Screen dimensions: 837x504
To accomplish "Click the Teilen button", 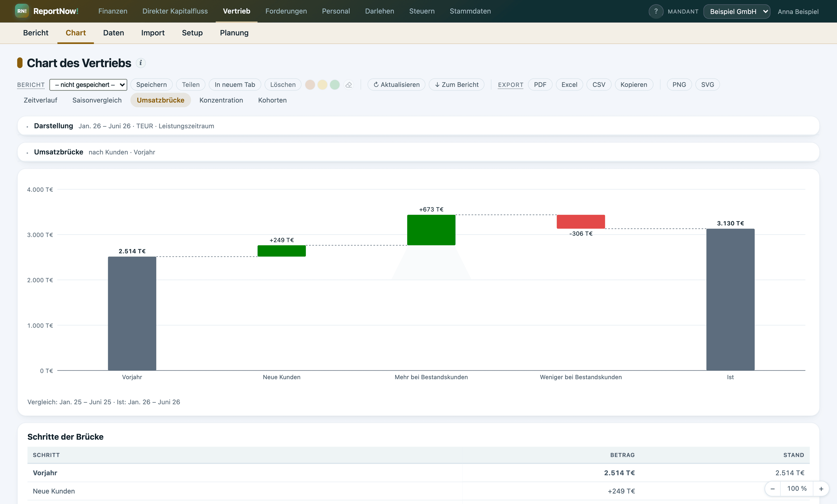I will click(191, 85).
